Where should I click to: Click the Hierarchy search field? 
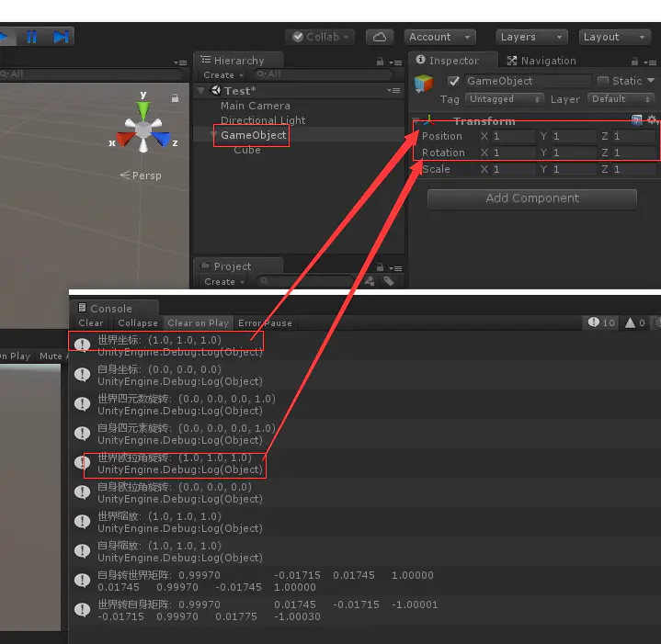pyautogui.click(x=323, y=74)
